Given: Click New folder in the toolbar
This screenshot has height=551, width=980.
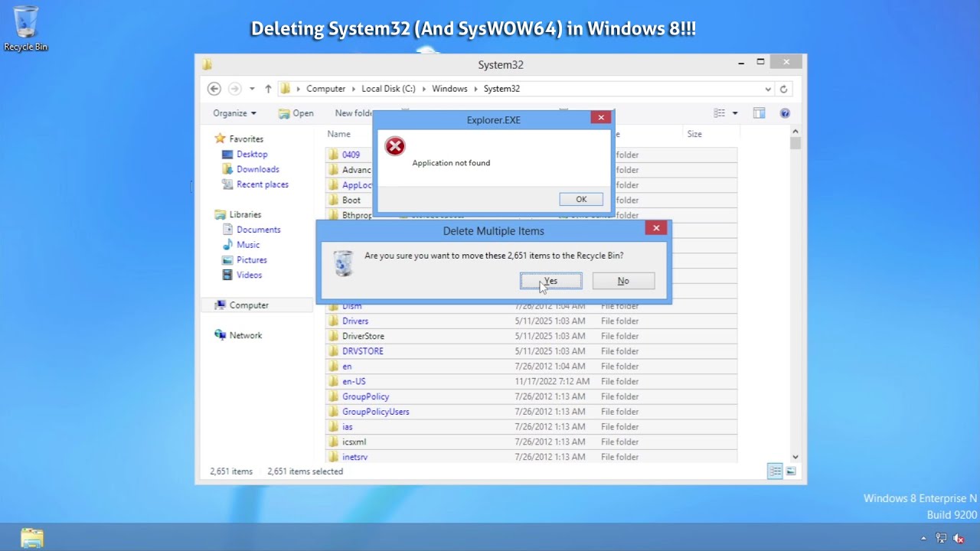Looking at the screenshot, I should pyautogui.click(x=354, y=113).
